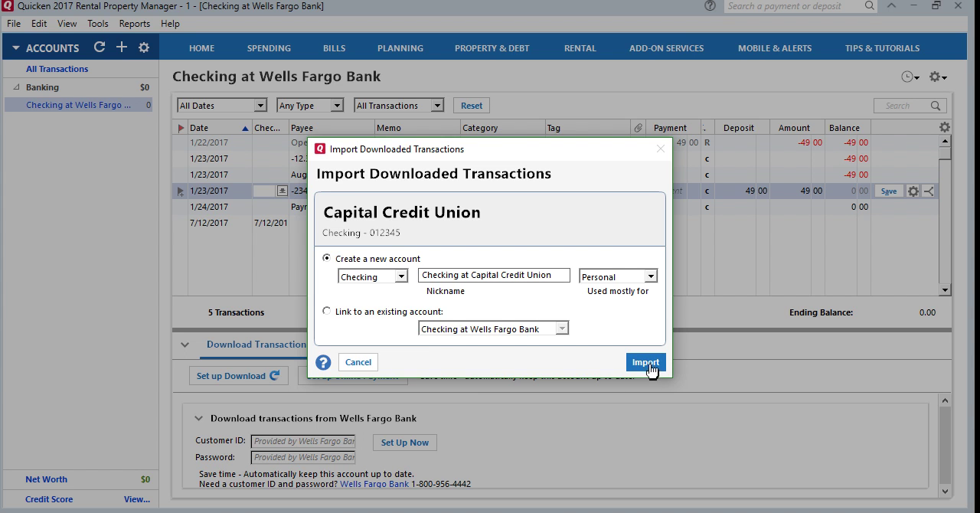Open Net Worth in sidebar
Image resolution: width=980 pixels, height=513 pixels.
(46, 479)
